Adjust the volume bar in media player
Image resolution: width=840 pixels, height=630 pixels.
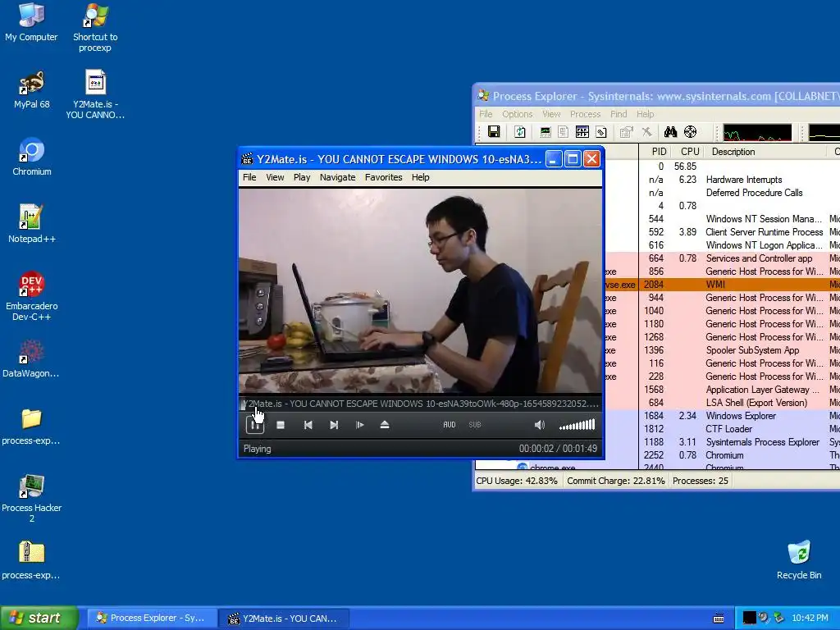click(x=577, y=425)
